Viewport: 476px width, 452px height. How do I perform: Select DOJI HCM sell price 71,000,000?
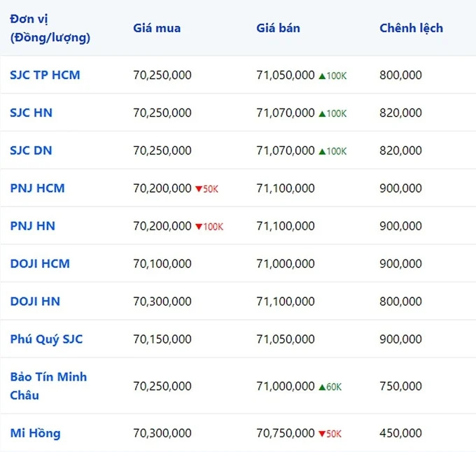pyautogui.click(x=286, y=263)
